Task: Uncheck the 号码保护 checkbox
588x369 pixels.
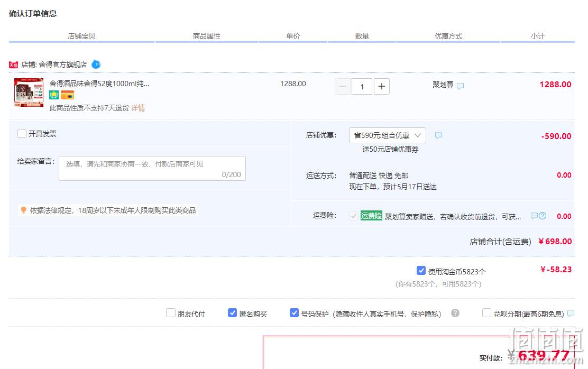Action: [x=295, y=313]
